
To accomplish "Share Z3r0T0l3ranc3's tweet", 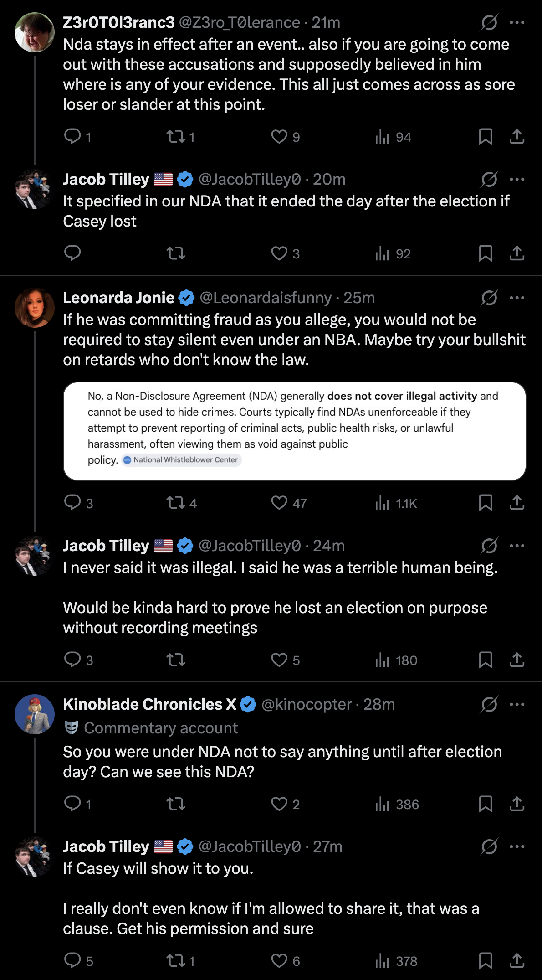I will [517, 136].
